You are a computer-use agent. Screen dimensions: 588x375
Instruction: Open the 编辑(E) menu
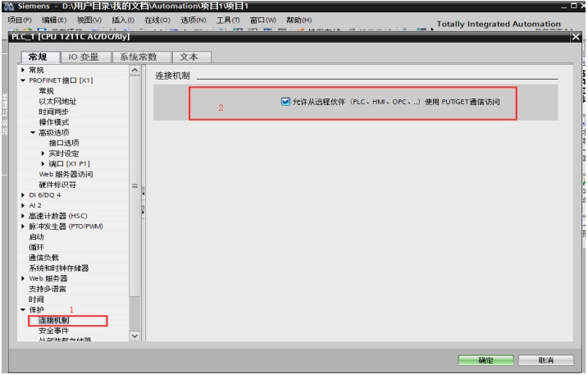(54, 20)
